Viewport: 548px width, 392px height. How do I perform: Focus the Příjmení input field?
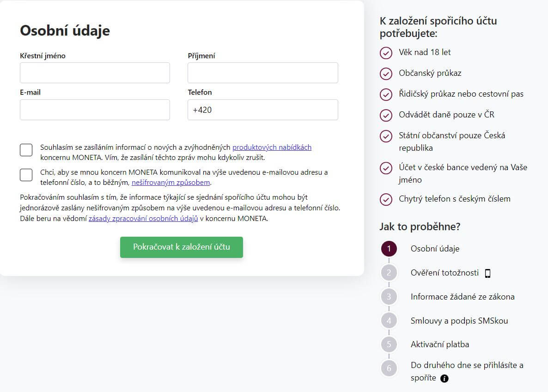click(262, 73)
